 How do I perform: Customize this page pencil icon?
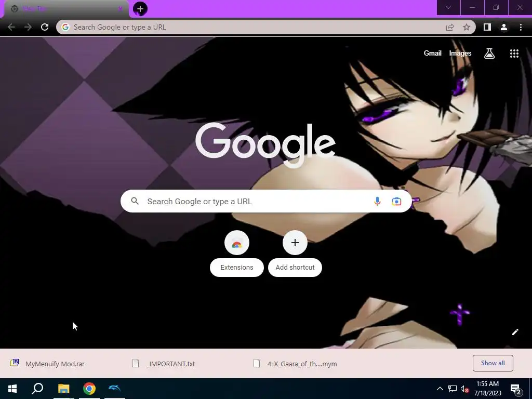point(515,332)
